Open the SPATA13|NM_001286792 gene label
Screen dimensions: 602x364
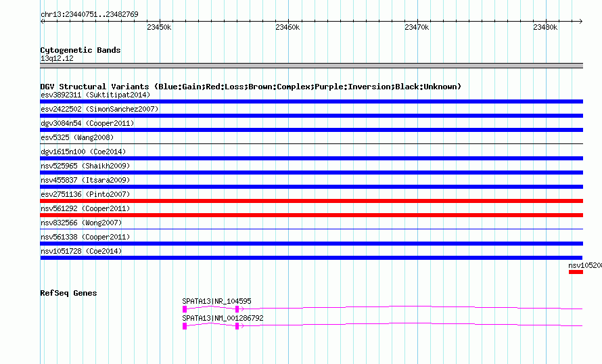pos(223,318)
